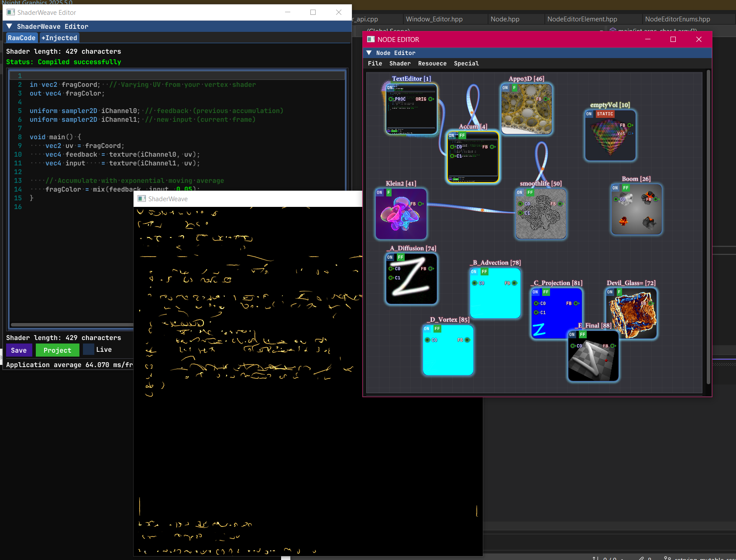
Task: Open the Shader menu in Node Editor
Action: click(x=399, y=63)
